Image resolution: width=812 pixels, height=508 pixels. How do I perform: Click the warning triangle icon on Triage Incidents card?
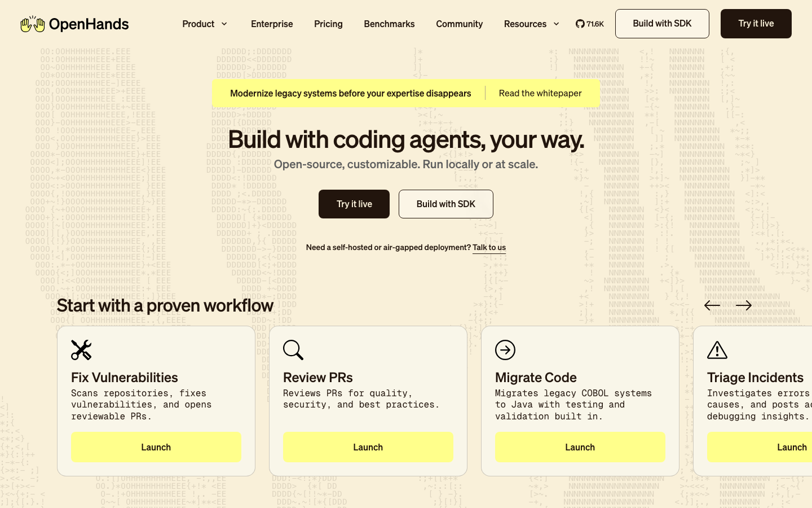[x=717, y=350]
